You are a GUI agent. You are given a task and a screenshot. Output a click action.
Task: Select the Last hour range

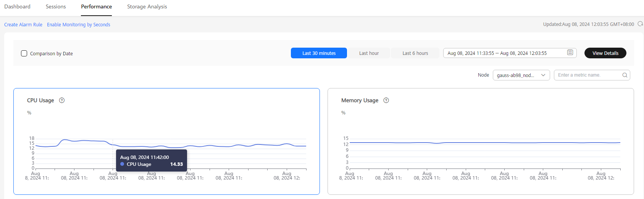(369, 53)
